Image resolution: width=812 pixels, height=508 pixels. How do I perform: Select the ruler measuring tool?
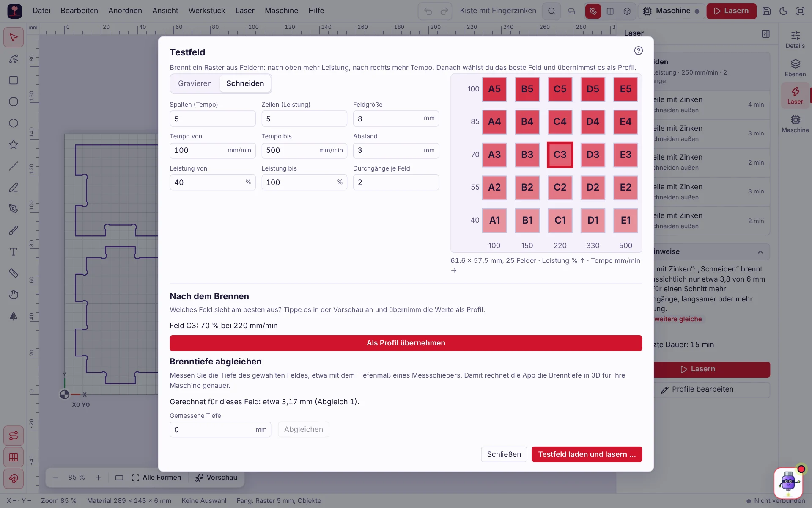click(x=14, y=273)
